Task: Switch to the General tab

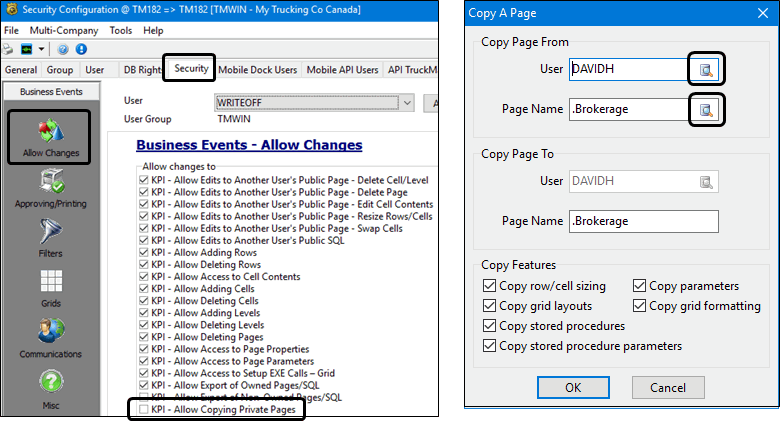Action: click(x=21, y=70)
